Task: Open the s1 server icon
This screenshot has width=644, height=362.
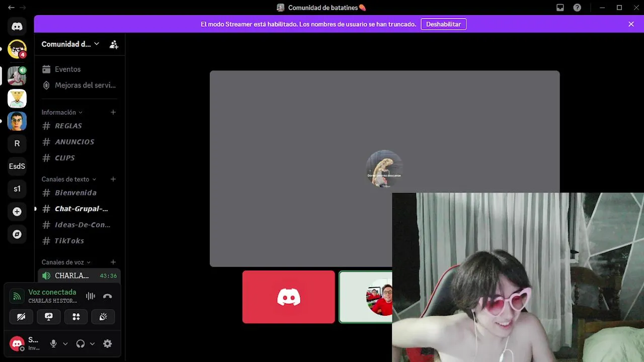Action: (17, 189)
